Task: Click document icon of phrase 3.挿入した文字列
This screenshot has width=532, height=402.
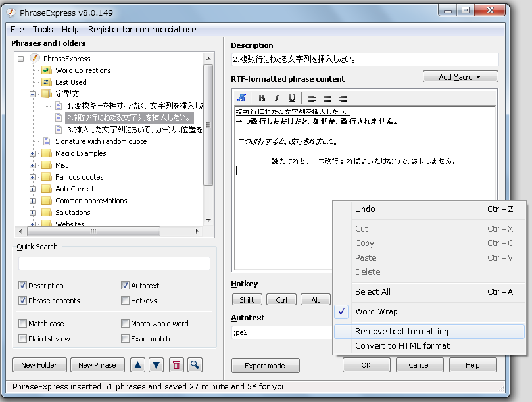Action: [x=59, y=130]
